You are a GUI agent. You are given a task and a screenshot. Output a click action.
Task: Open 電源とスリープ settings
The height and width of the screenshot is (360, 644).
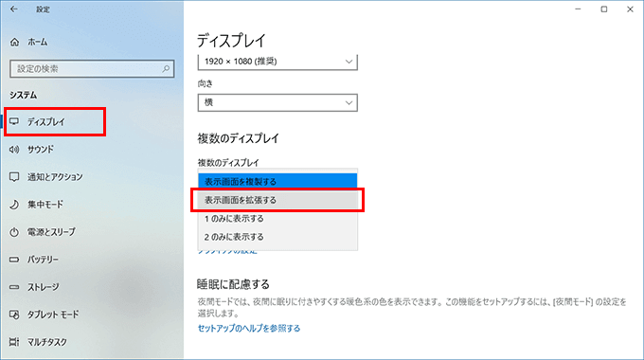51,232
